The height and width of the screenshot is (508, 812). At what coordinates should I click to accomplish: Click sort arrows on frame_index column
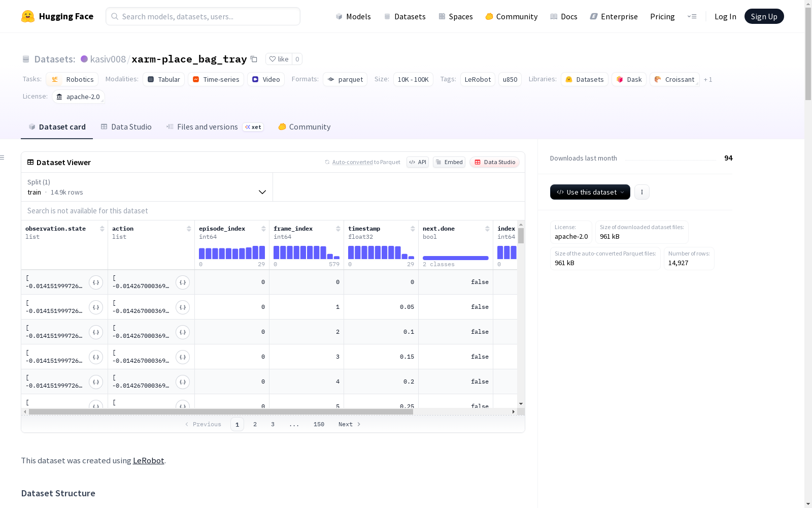338,229
